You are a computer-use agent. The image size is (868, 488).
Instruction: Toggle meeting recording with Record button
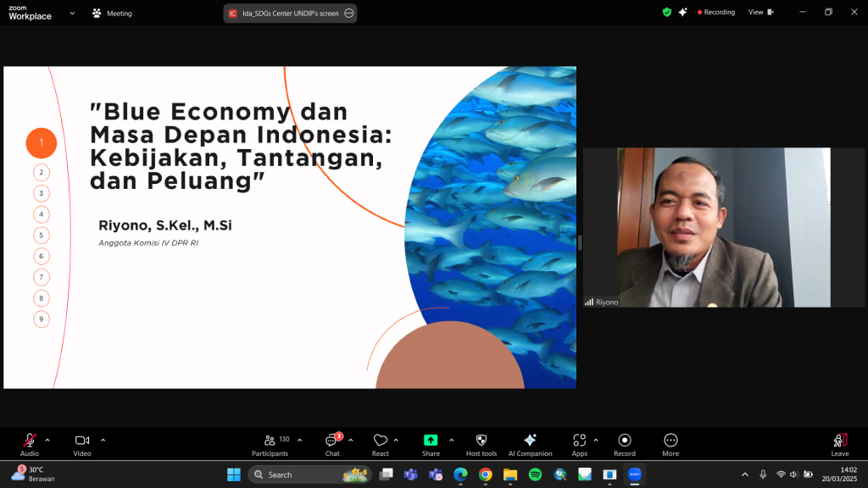tap(625, 441)
